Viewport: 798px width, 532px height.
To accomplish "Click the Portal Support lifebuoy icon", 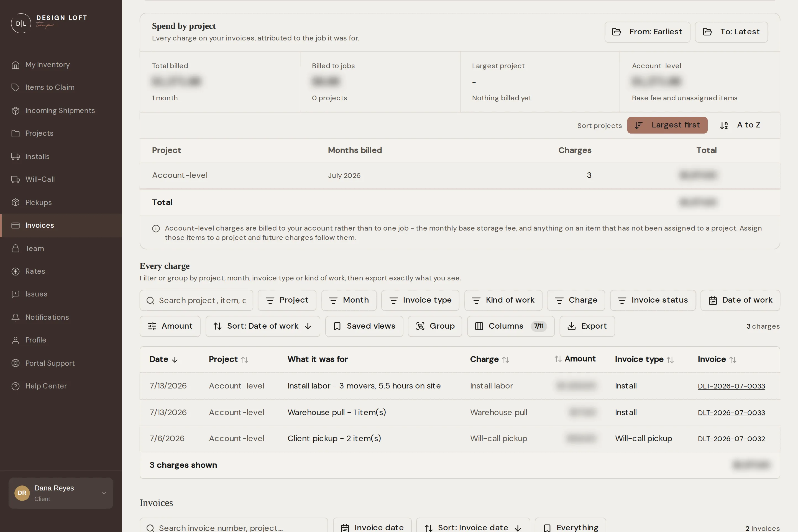I will click(x=15, y=363).
